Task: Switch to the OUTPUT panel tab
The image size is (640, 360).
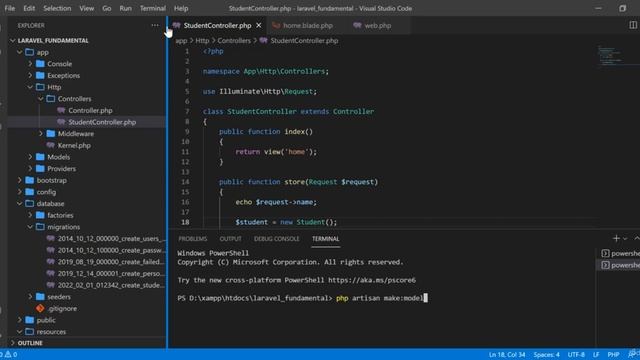Action: tap(231, 239)
